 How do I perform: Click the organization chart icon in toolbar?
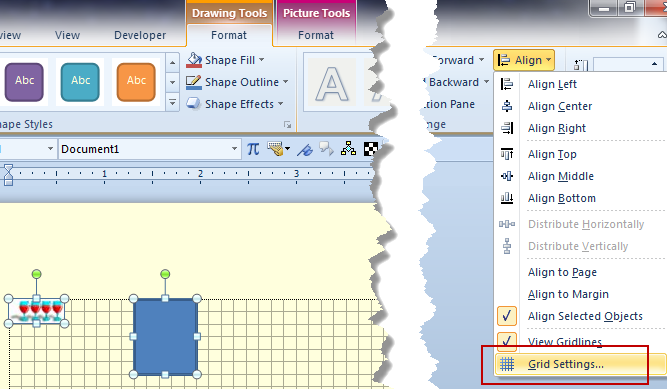[348, 149]
